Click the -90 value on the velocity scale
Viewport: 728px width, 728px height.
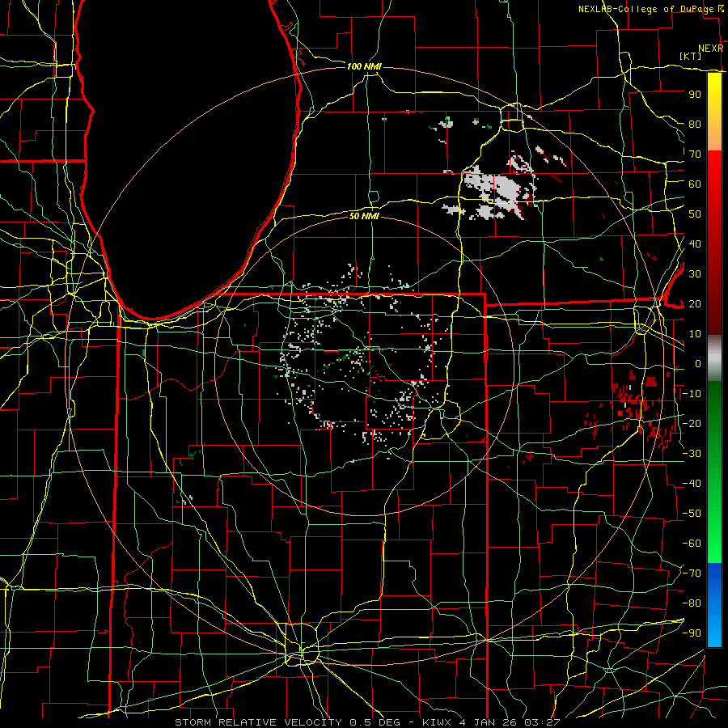692,633
